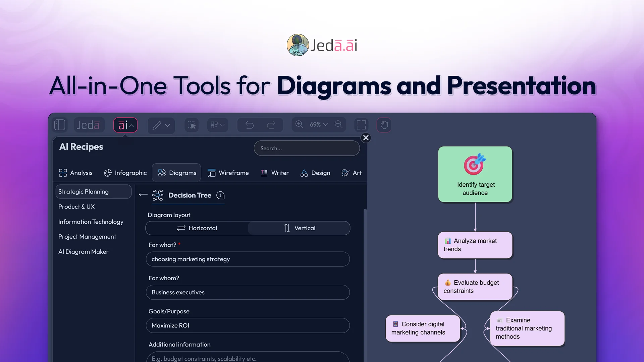Click the undo arrow icon

[249, 125]
